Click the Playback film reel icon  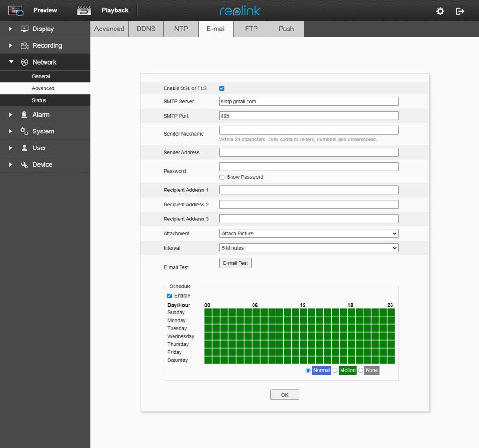[84, 10]
